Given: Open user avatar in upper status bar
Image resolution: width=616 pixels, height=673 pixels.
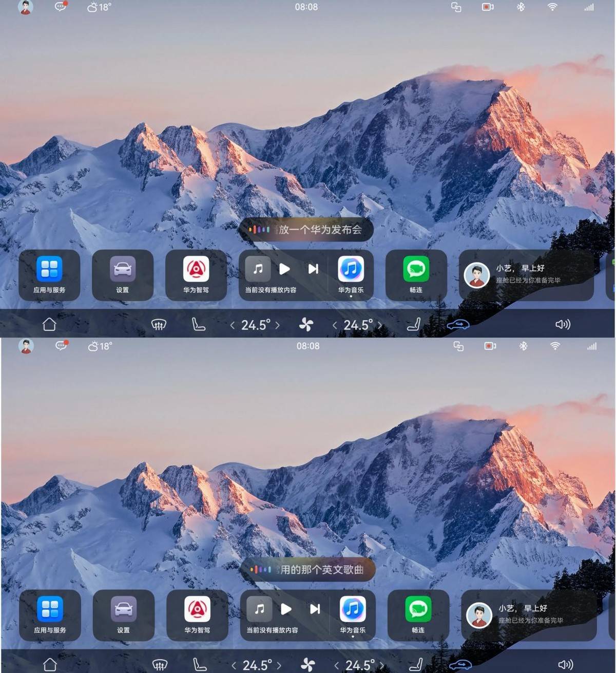Looking at the screenshot, I should [25, 7].
